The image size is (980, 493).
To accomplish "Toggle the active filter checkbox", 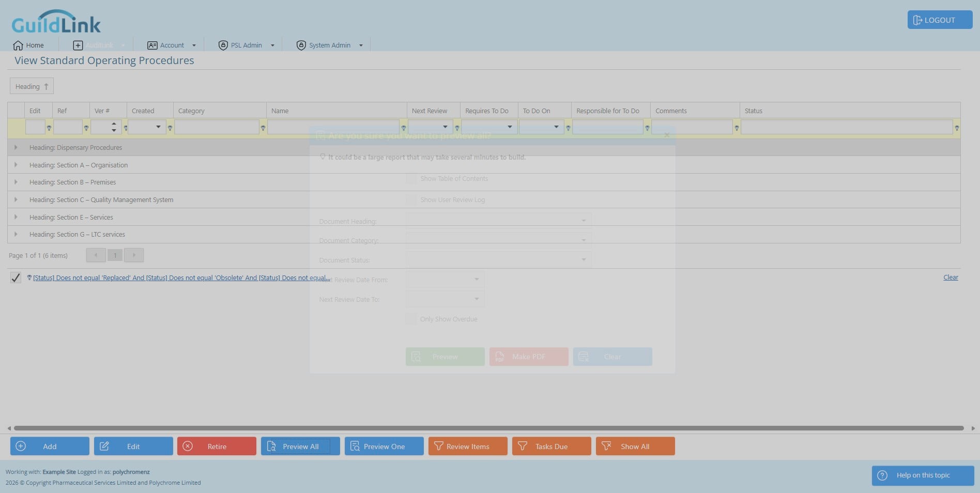I will coord(16,278).
